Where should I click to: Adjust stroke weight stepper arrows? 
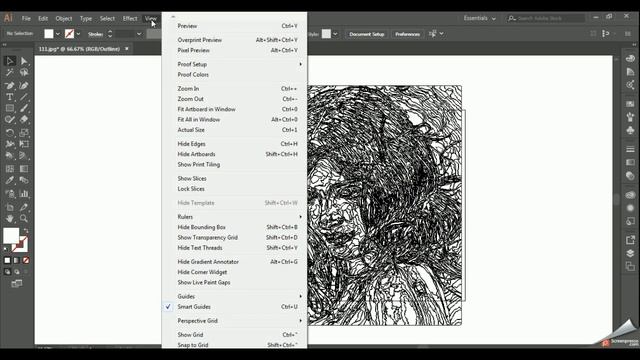click(x=110, y=34)
